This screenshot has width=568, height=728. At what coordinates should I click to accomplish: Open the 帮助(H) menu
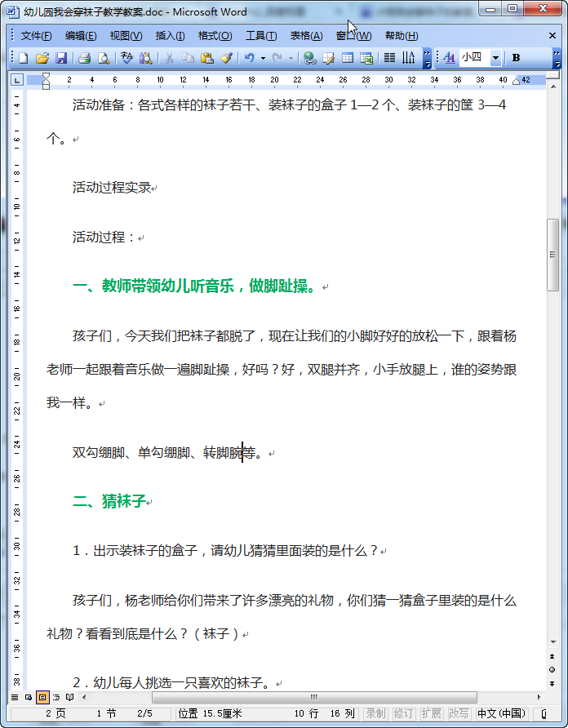tap(402, 36)
